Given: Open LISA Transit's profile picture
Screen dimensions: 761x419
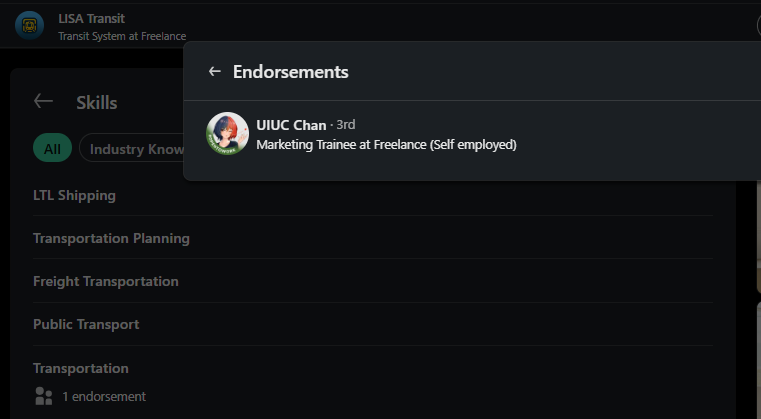Looking at the screenshot, I should click(30, 25).
